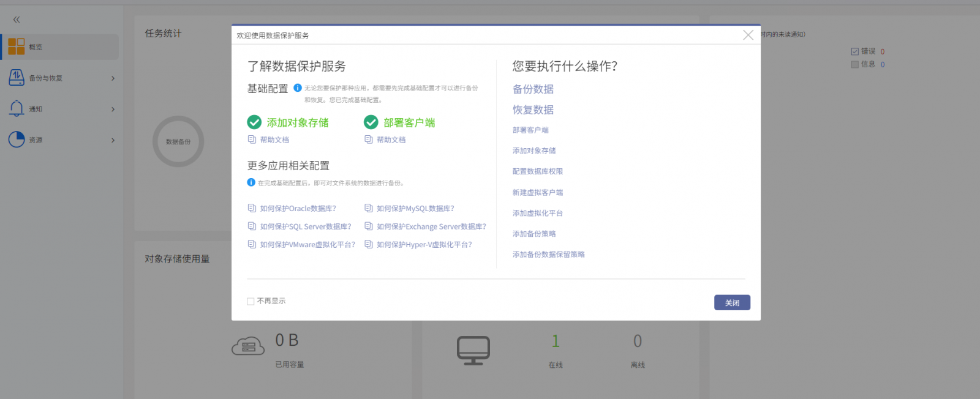Click the 离线 count value 0
This screenshot has height=399, width=980.
tap(638, 341)
